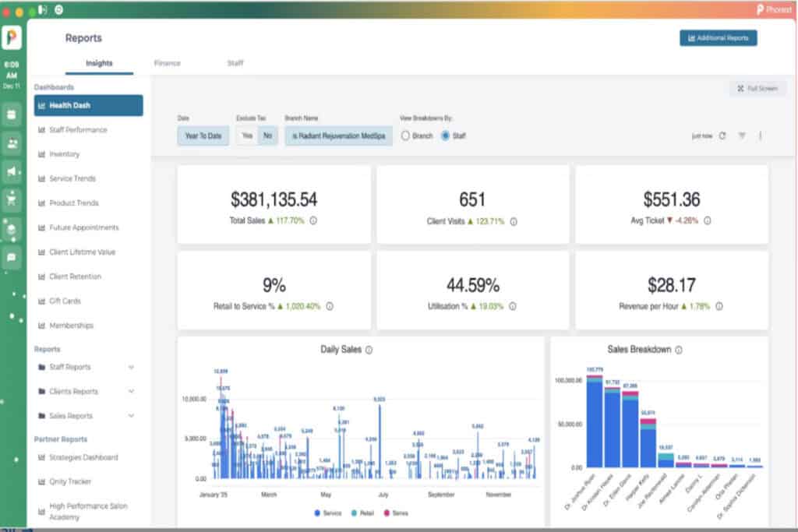Open the three-dot more options menu
Image resolution: width=798 pixels, height=532 pixels.
point(761,136)
